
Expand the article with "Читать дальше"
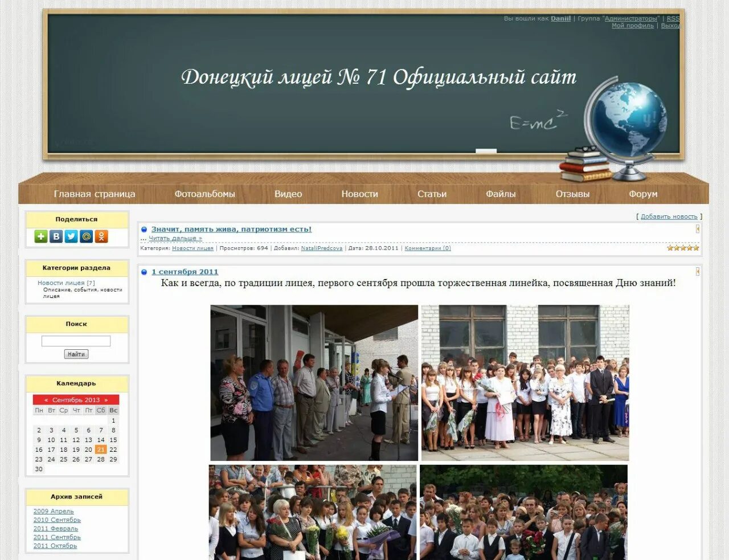pyautogui.click(x=174, y=238)
